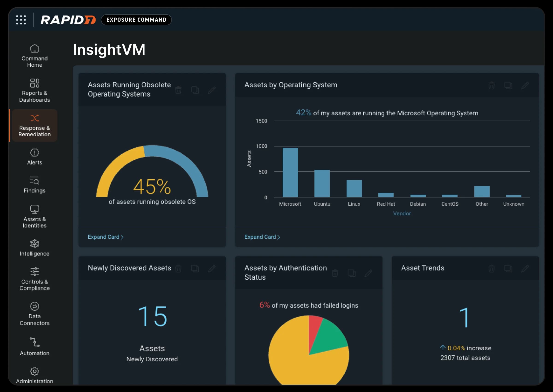553x392 pixels.
Task: Delete the Obsolete Operating Systems card
Action: click(x=178, y=90)
